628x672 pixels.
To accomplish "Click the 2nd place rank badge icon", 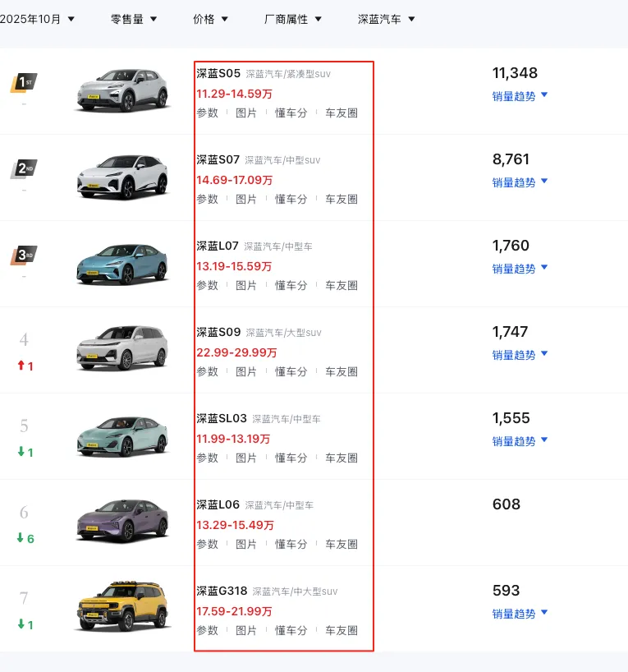I will [x=24, y=169].
